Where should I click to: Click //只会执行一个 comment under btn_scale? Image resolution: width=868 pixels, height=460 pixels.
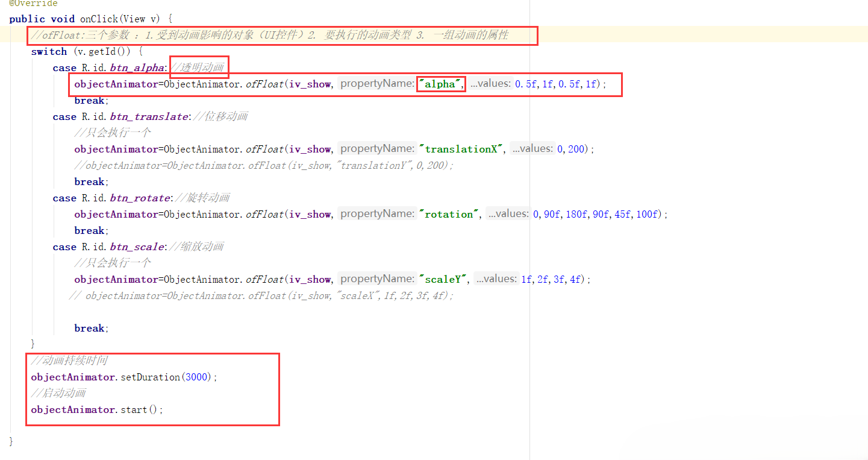[113, 263]
